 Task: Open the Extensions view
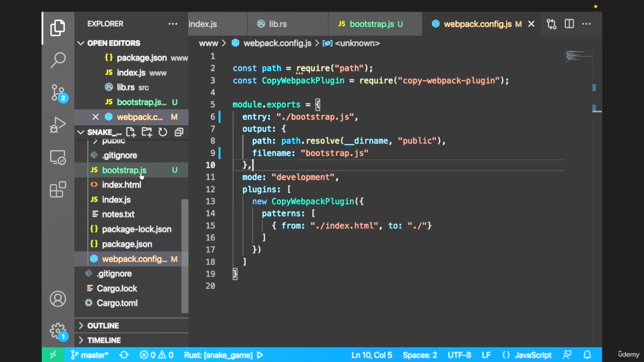pyautogui.click(x=58, y=190)
